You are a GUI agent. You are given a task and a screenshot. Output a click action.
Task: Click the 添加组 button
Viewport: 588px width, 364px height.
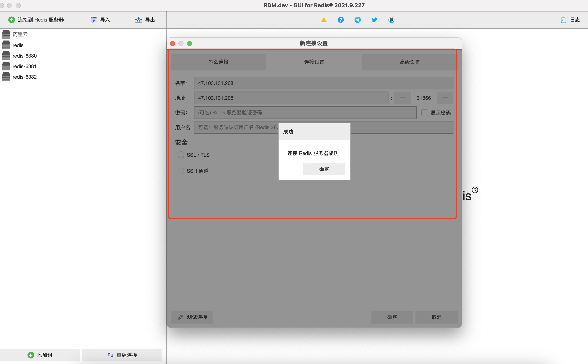pyautogui.click(x=40, y=355)
